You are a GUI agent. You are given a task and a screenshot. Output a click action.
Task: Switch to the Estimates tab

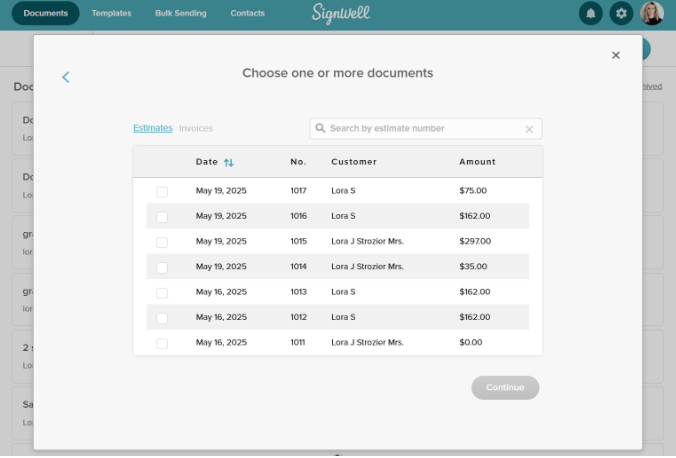click(153, 128)
